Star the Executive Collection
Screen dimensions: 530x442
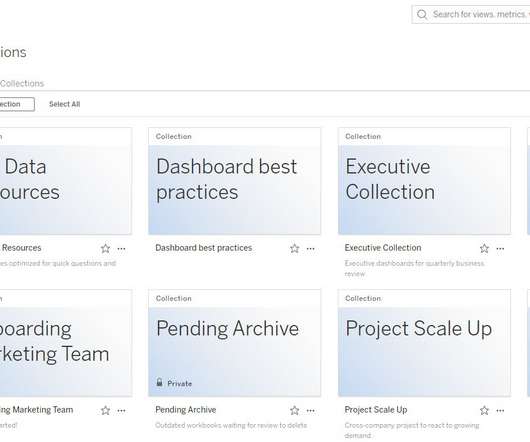484,249
